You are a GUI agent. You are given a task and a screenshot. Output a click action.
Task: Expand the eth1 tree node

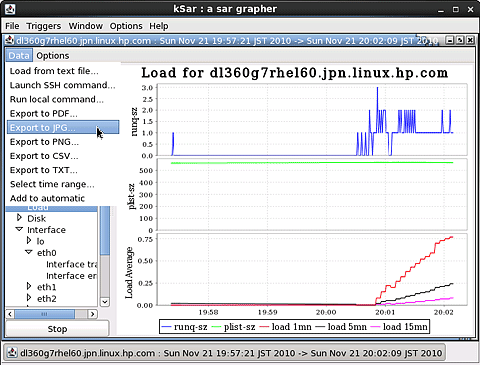coord(29,286)
